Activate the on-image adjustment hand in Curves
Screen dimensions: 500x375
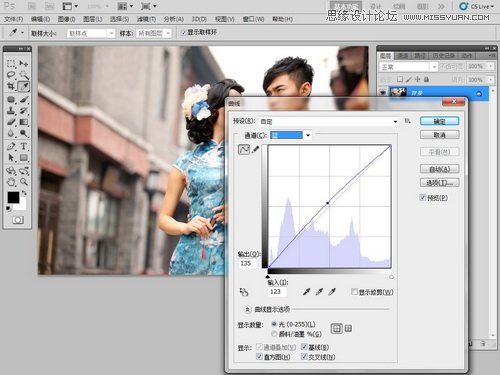[244, 292]
